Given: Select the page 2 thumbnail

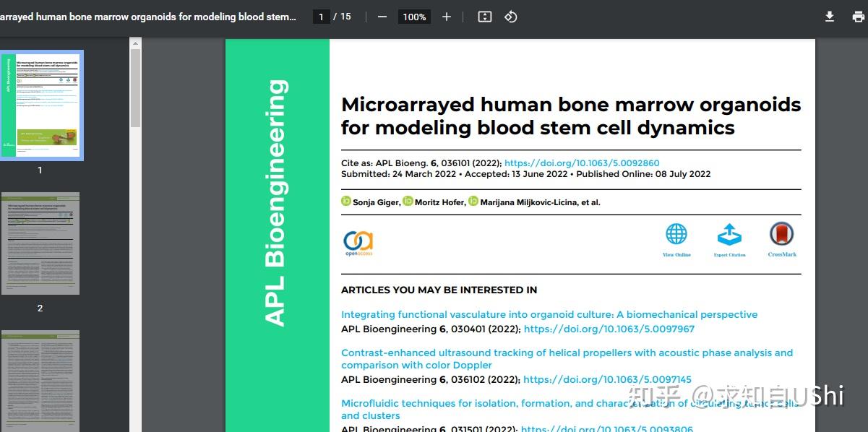Looking at the screenshot, I should 40,243.
